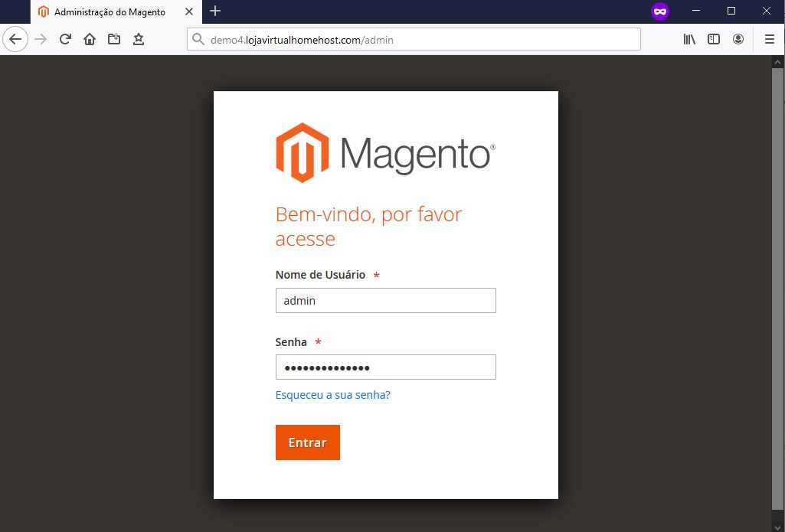
Task: Click the bookmark star tray icon
Action: (139, 39)
